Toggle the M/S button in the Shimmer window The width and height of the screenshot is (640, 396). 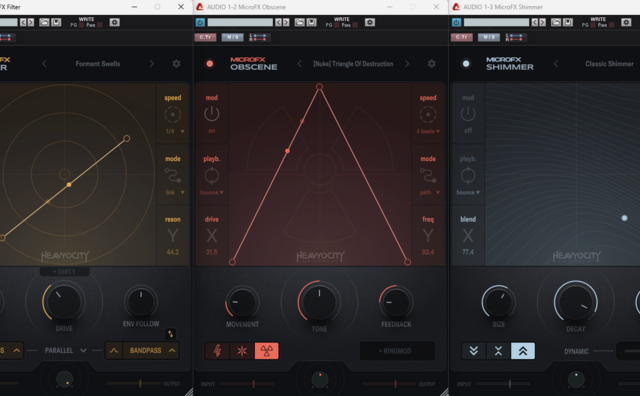click(x=489, y=38)
